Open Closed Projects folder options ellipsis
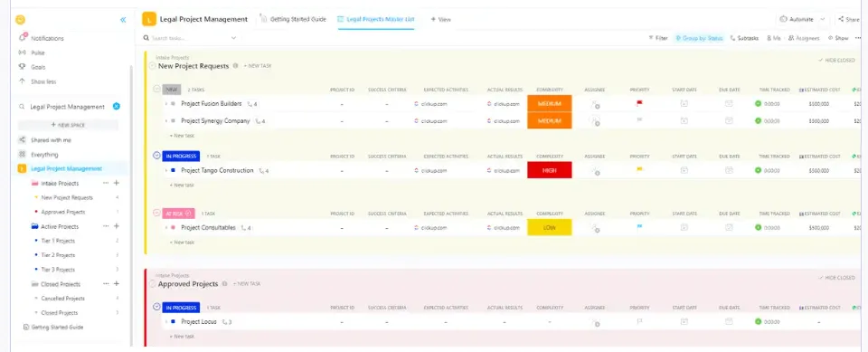 106,284
